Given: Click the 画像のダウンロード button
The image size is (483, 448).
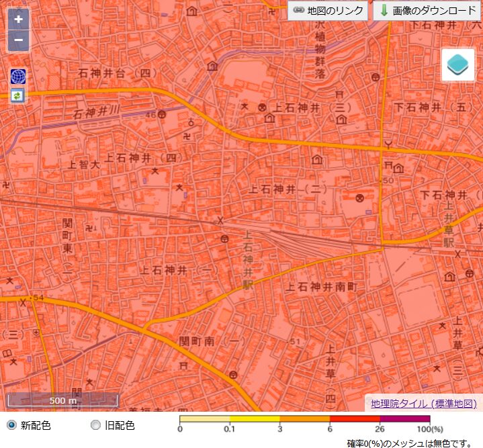Looking at the screenshot, I should click(x=427, y=11).
